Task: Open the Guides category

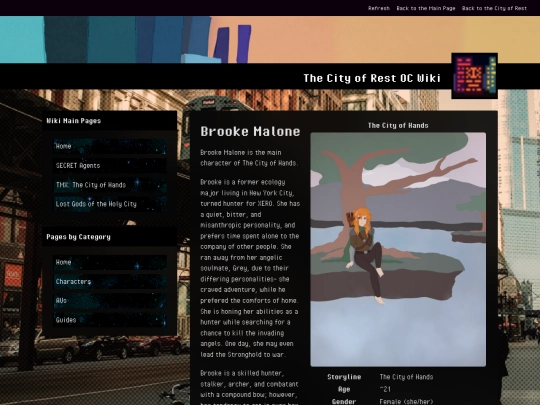Action: point(110,320)
